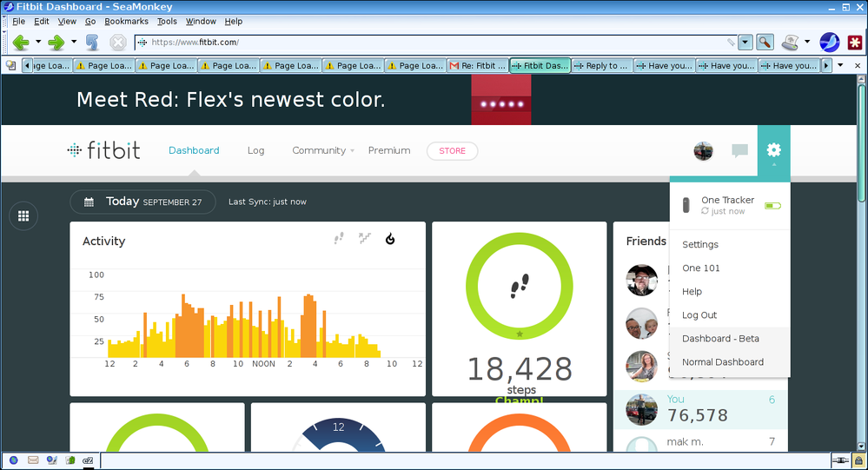
Task: Open Composer icon in the status bar
Action: tap(51, 460)
